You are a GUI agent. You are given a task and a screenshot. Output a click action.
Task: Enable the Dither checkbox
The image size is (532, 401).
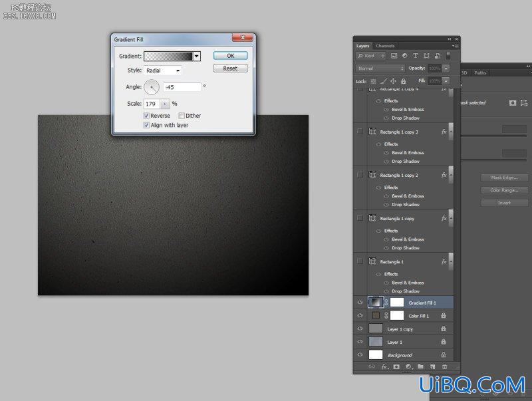pyautogui.click(x=182, y=116)
